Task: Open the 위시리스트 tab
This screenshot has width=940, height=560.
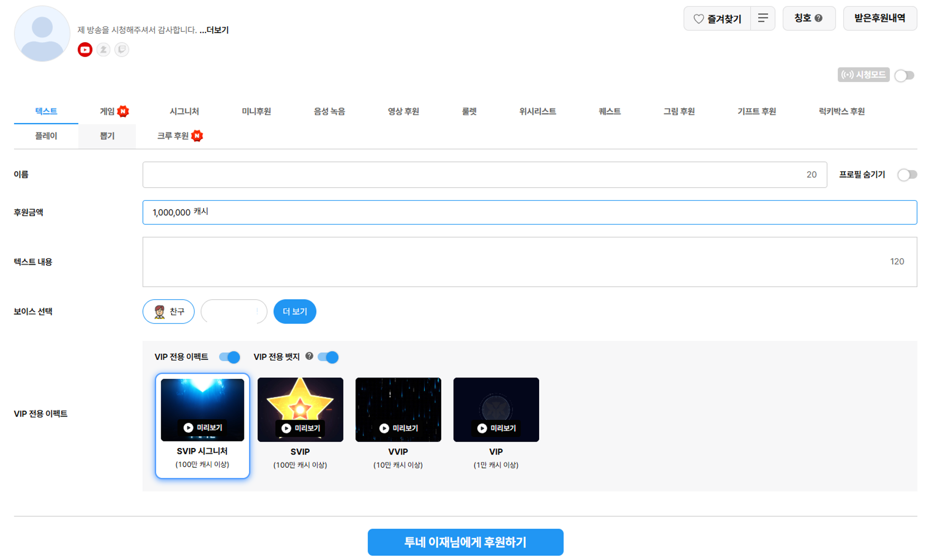Action: 538,111
